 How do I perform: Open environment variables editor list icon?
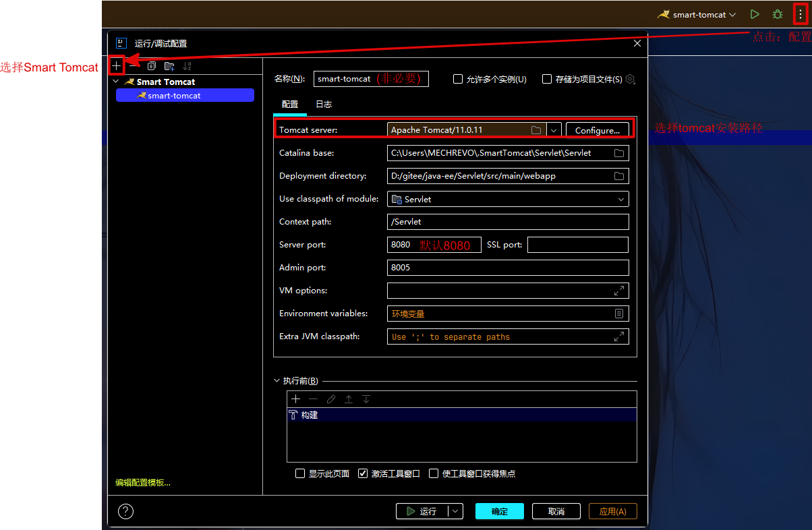tap(619, 314)
